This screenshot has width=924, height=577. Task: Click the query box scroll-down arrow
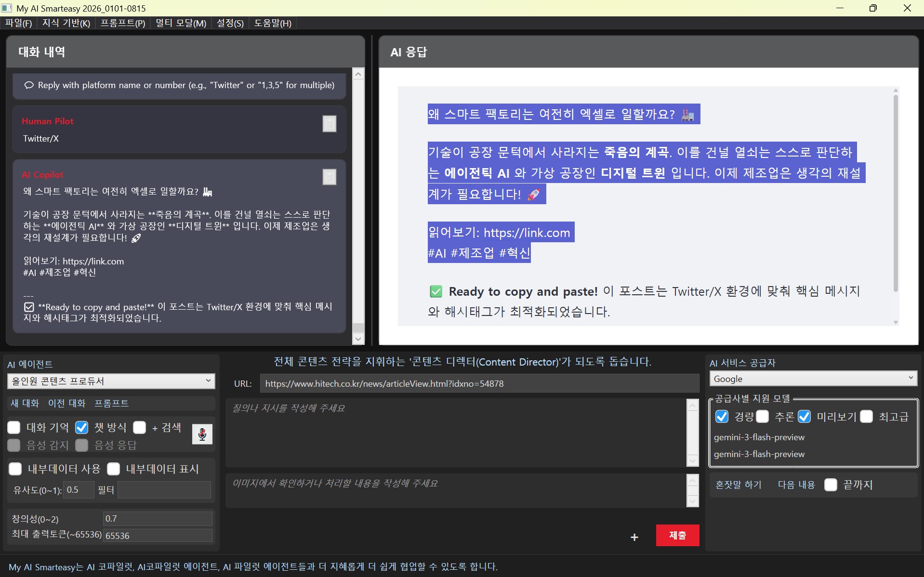[692, 461]
